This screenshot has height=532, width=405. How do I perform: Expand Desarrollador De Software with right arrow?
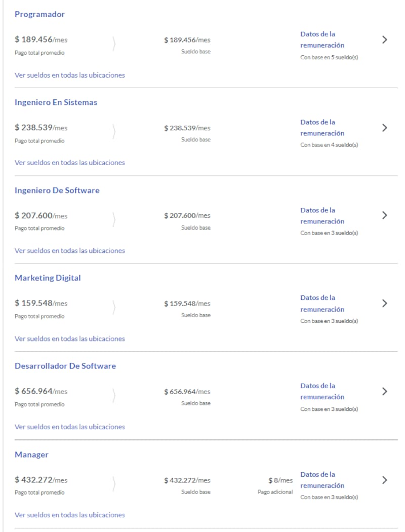tap(385, 391)
